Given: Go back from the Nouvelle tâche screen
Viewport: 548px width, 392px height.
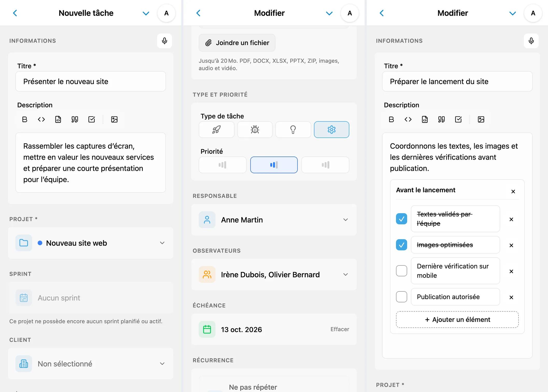Looking at the screenshot, I should point(15,13).
